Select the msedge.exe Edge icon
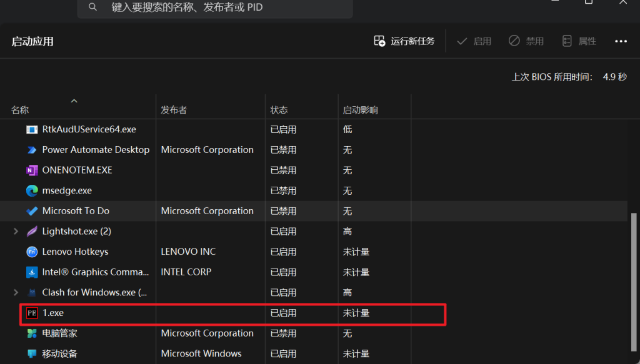Screen dimensions: 640x364 [32, 190]
